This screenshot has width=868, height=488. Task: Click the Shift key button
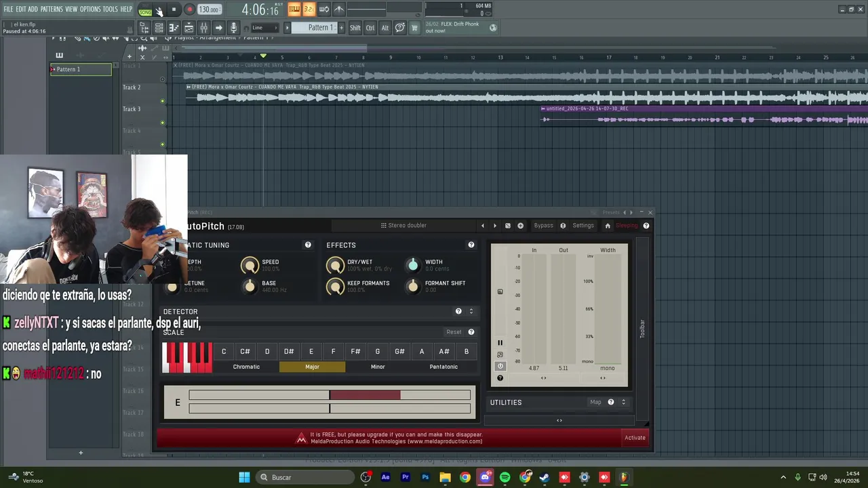(355, 28)
